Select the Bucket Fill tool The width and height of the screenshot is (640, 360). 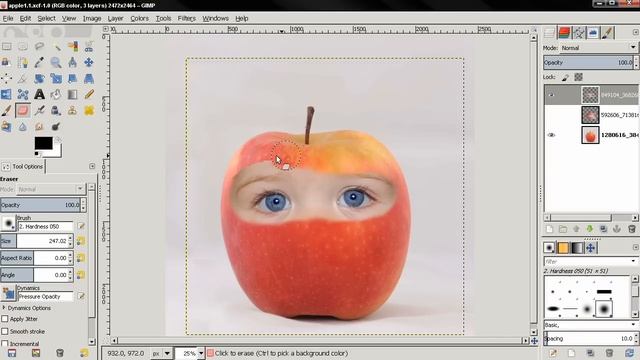point(56,94)
